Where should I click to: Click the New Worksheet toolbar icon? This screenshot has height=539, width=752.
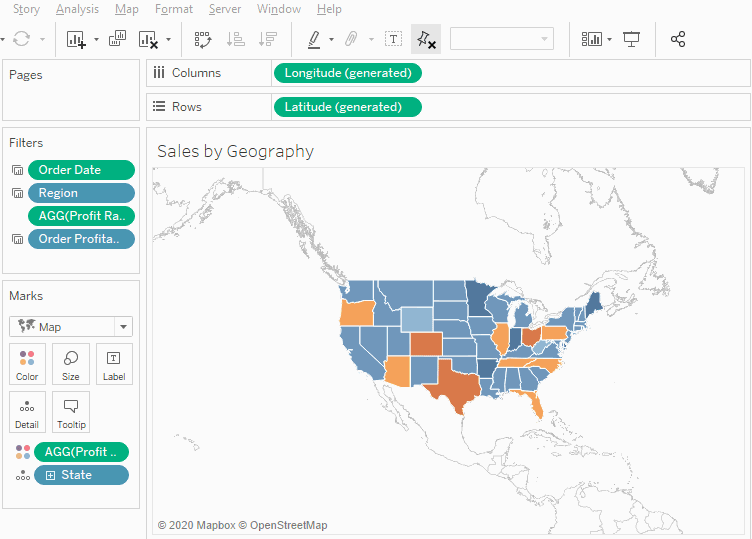click(76, 39)
